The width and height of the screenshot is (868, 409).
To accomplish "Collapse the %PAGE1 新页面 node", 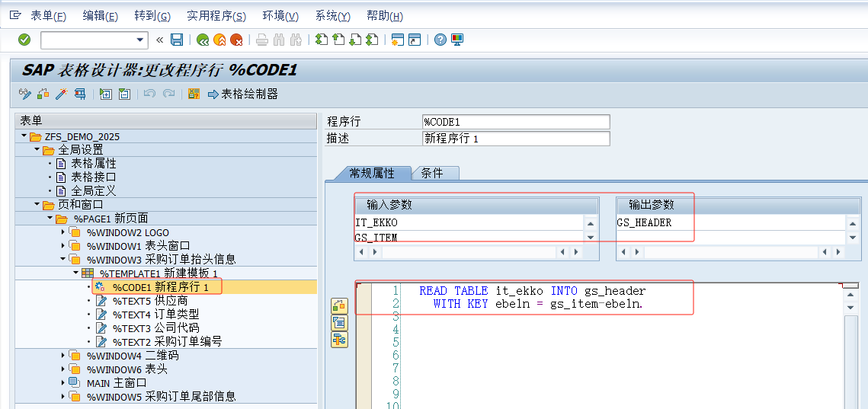I will tap(50, 219).
